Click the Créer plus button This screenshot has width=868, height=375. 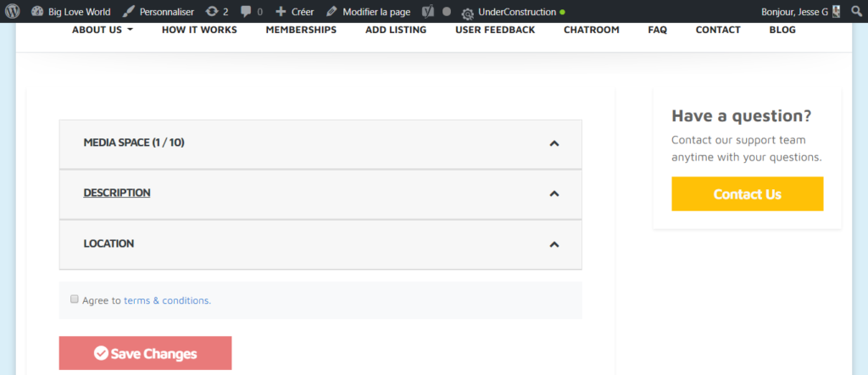tap(281, 12)
